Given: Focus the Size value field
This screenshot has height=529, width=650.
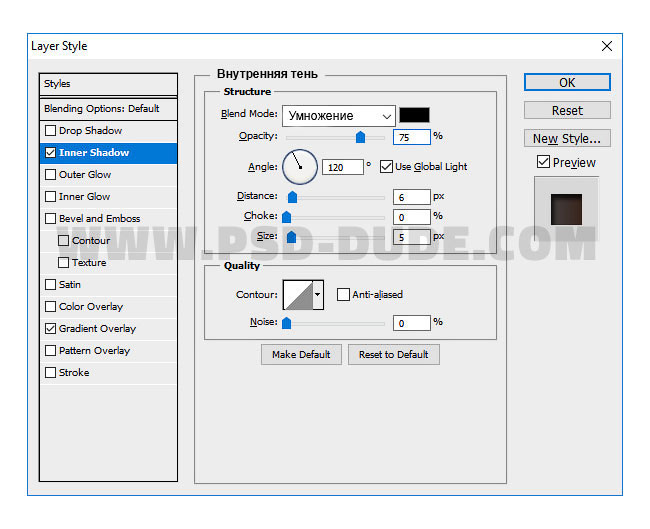Looking at the screenshot, I should coord(412,237).
